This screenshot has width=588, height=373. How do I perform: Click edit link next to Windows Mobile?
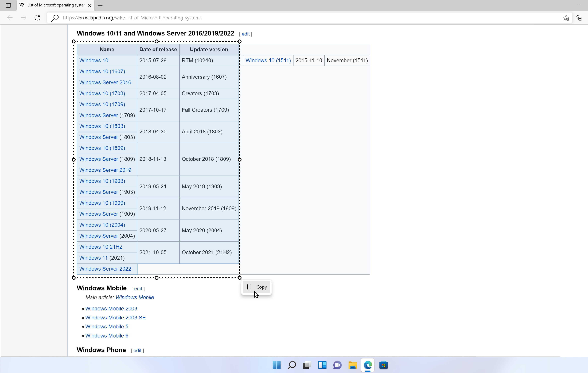(138, 289)
